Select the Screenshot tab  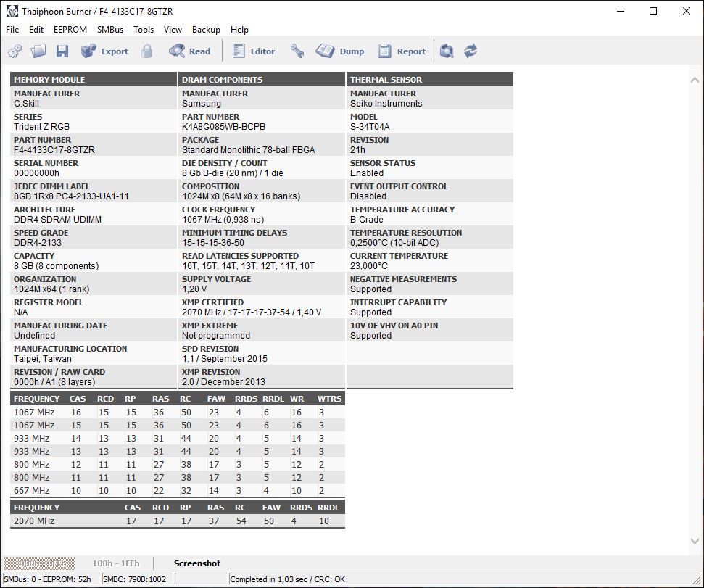tap(197, 563)
